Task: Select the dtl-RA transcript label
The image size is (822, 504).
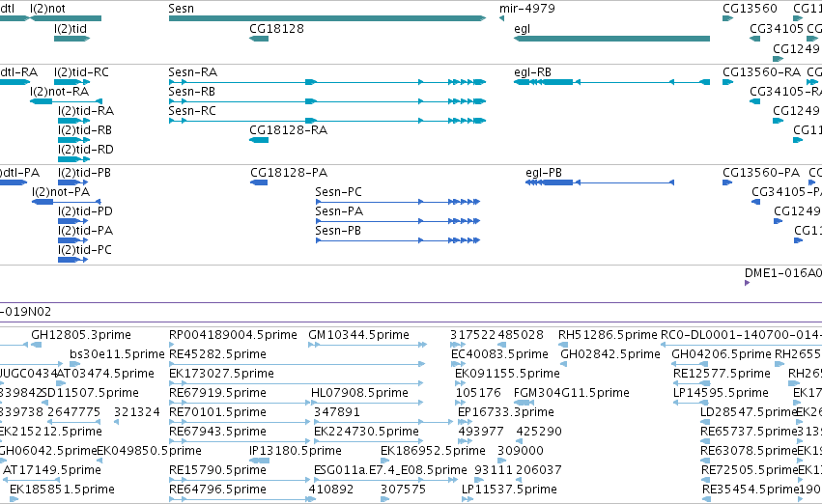Action: pos(19,71)
